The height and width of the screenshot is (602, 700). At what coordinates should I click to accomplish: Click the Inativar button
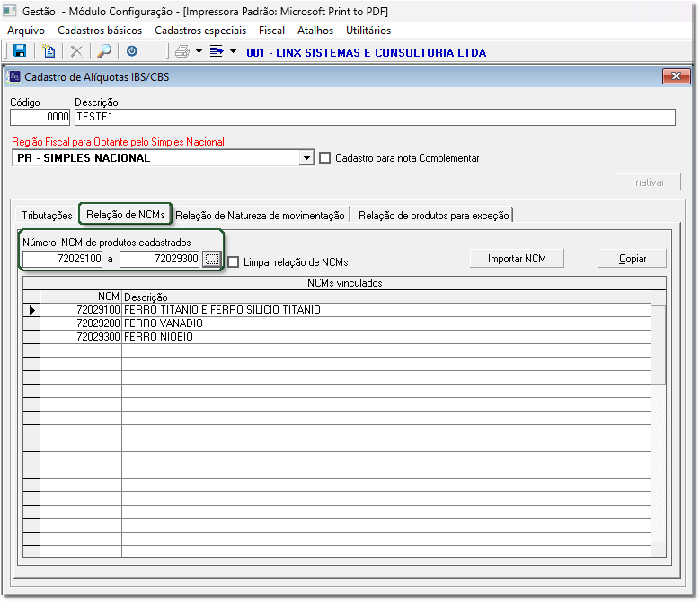tap(648, 182)
